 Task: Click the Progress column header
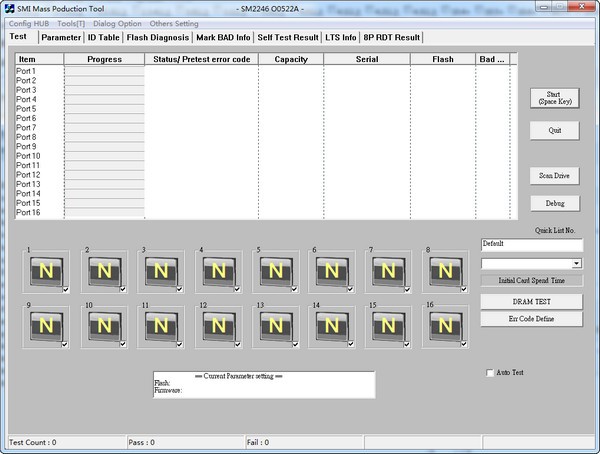coord(104,59)
